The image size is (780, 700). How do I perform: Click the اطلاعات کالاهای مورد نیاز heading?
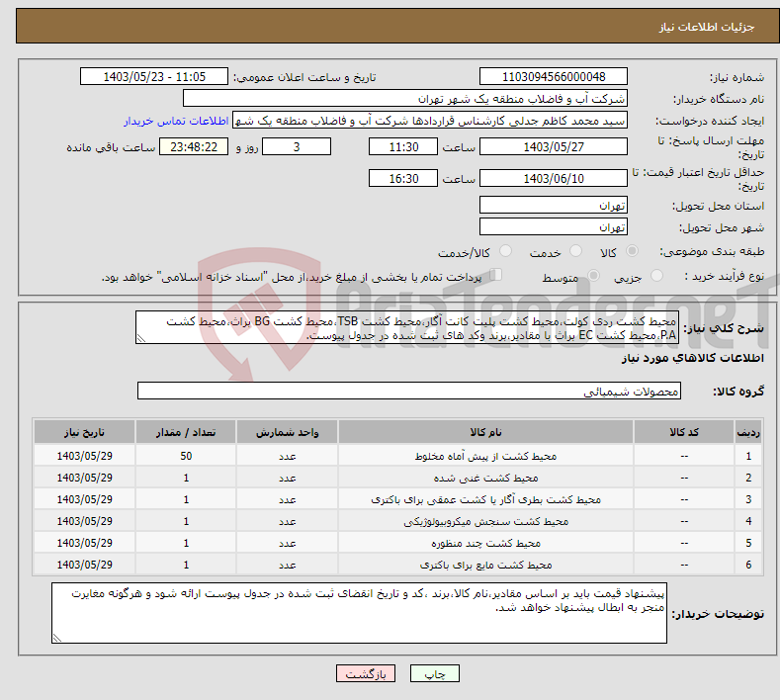tap(692, 358)
